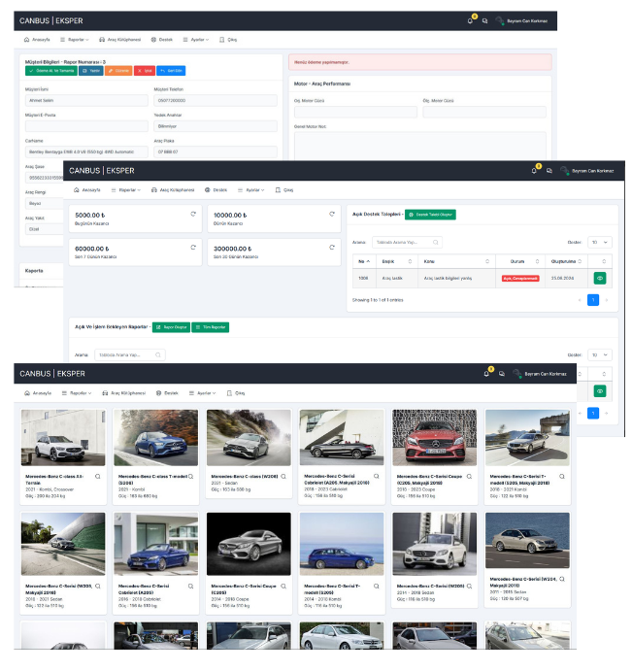632x672 pixels.
Task: Focus the Müşteri Telefon field
Action: click(216, 100)
